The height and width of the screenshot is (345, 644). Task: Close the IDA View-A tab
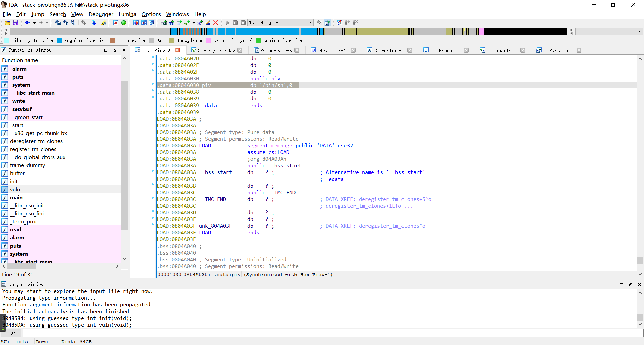(x=178, y=50)
